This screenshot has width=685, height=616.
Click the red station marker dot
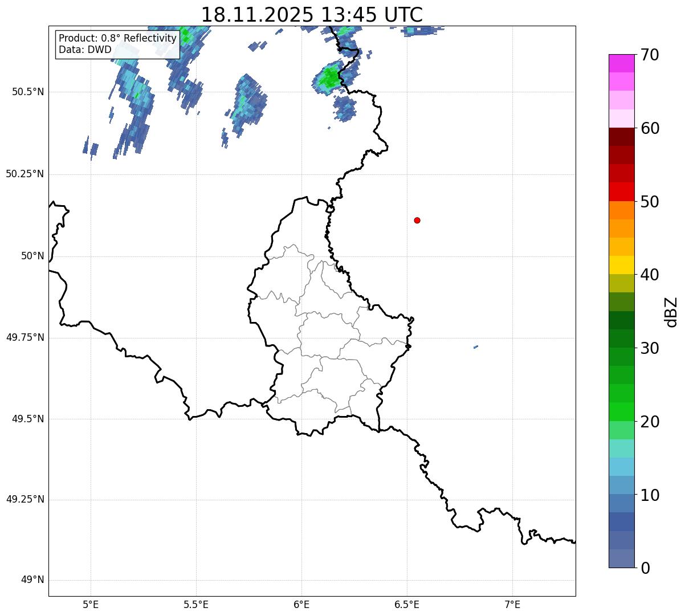(417, 221)
